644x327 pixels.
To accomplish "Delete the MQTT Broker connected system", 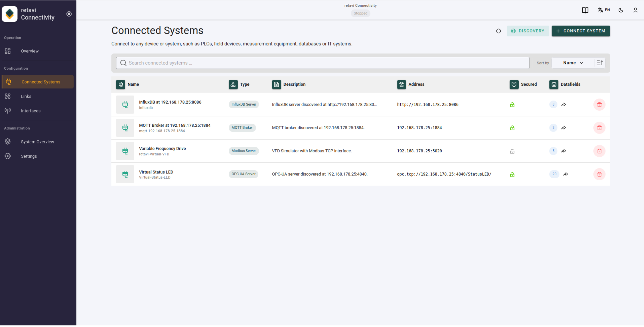I will pyautogui.click(x=599, y=128).
